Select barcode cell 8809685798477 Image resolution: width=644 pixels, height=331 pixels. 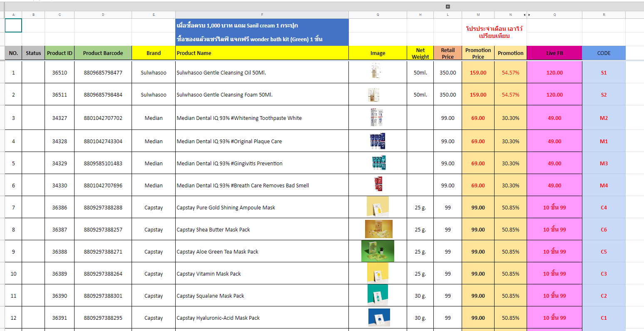tap(103, 72)
